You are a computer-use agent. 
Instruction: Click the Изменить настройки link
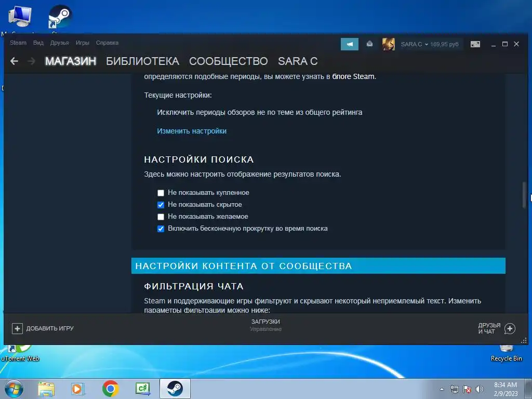pyautogui.click(x=192, y=131)
